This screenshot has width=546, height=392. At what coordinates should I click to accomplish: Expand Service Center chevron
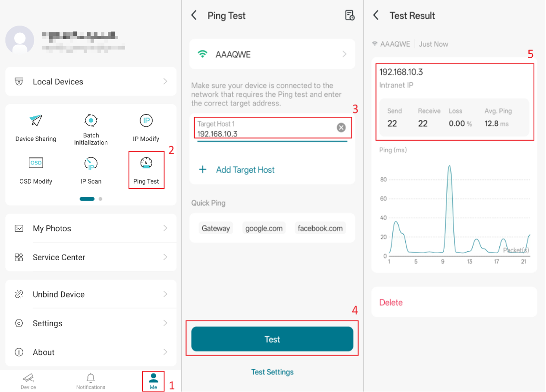click(166, 257)
